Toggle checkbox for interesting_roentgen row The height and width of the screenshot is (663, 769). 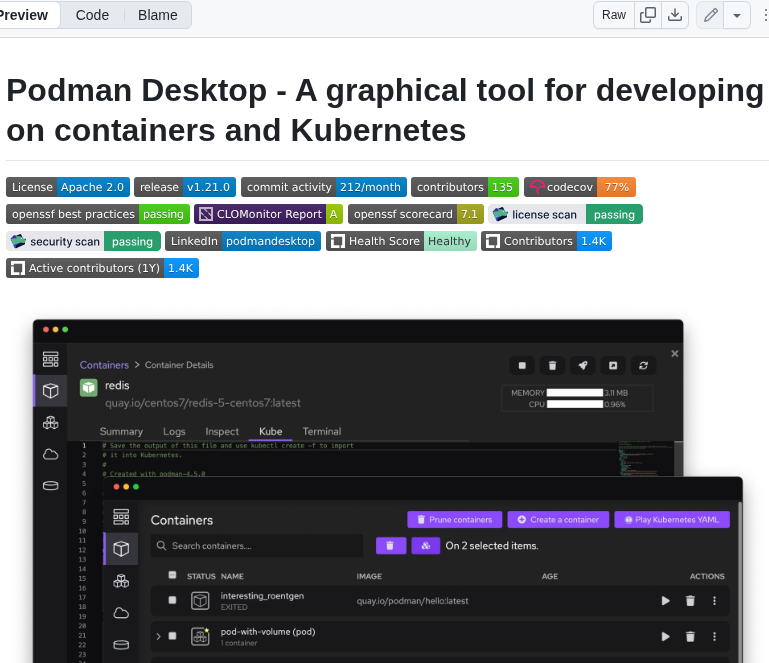(172, 600)
